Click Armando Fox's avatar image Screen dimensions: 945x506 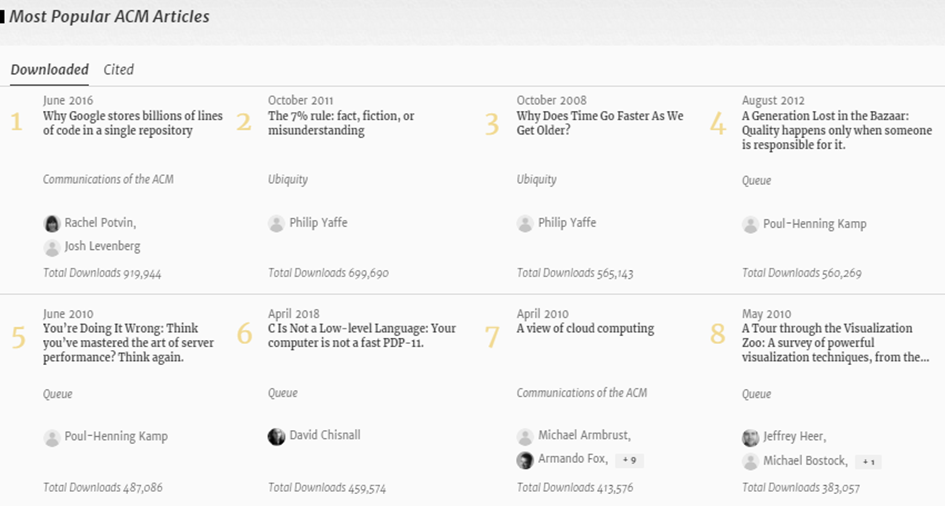pos(525,460)
